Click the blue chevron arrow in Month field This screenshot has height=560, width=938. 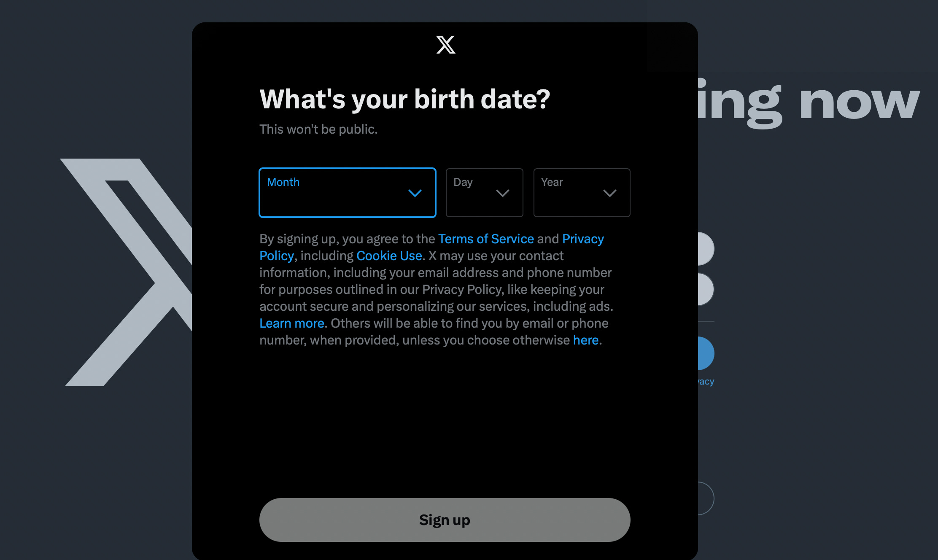click(415, 193)
